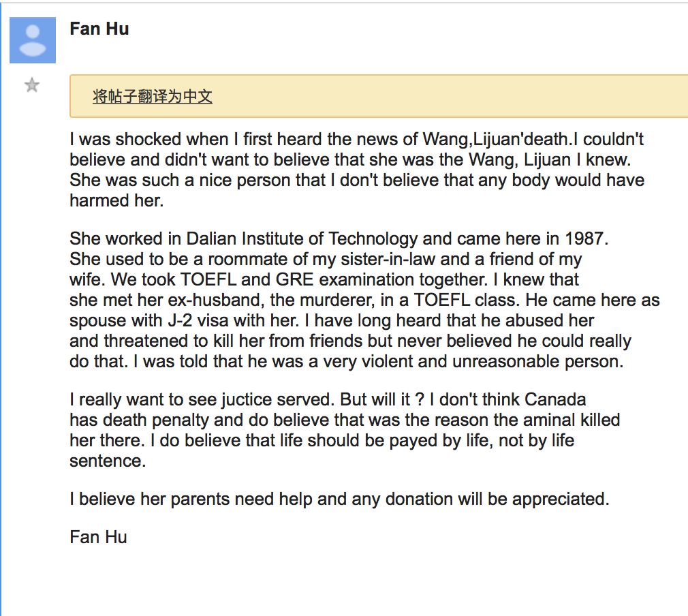The image size is (688, 616).
Task: Click the line 'and threatened to kill her'
Action: click(350, 341)
